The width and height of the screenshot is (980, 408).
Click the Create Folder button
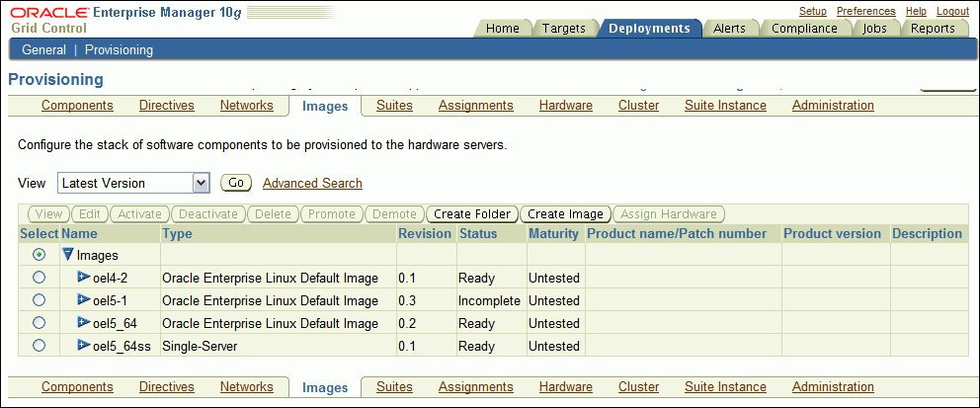point(472,213)
